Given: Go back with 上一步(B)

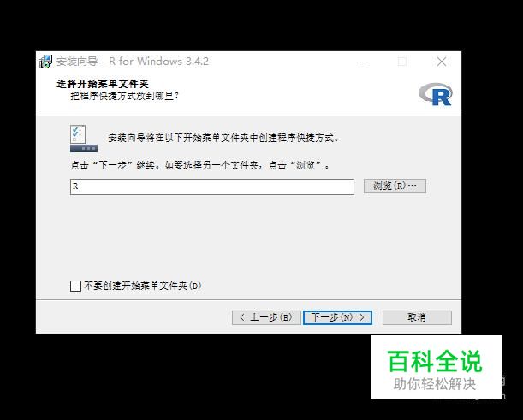Looking at the screenshot, I should (266, 317).
